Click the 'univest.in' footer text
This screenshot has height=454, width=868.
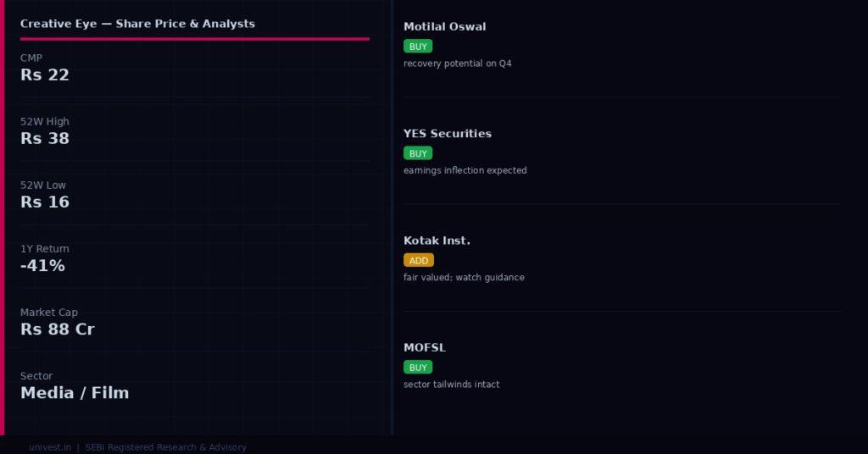click(50, 447)
